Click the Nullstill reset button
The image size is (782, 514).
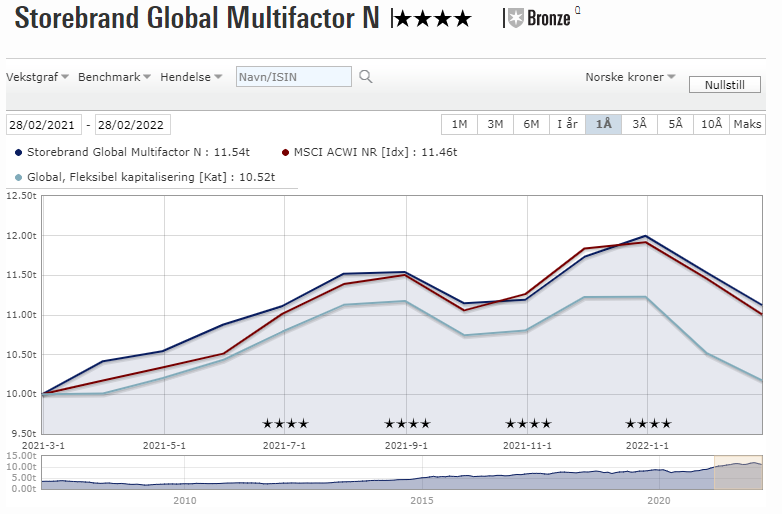click(725, 85)
